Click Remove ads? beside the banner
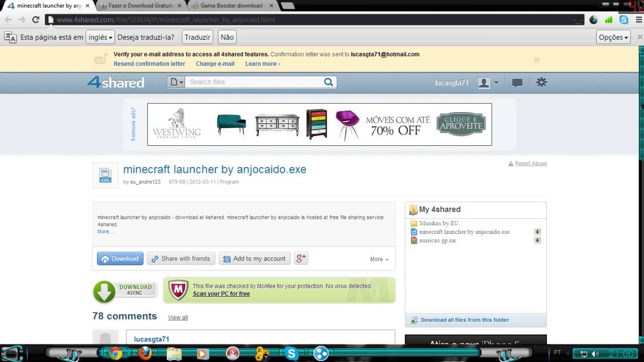The width and height of the screenshot is (644, 362). (133, 124)
